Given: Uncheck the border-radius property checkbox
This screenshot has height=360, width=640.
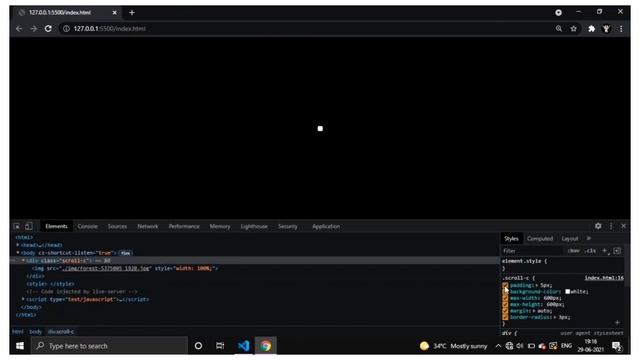Looking at the screenshot, I should click(505, 317).
